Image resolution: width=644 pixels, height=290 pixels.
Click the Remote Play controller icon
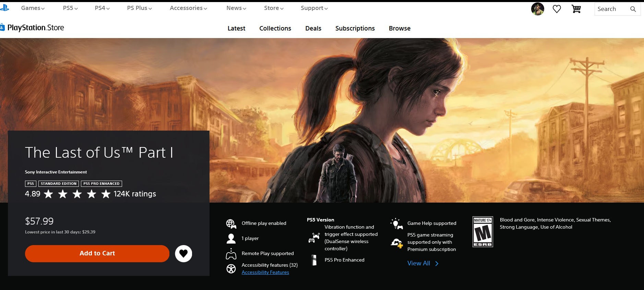click(231, 254)
